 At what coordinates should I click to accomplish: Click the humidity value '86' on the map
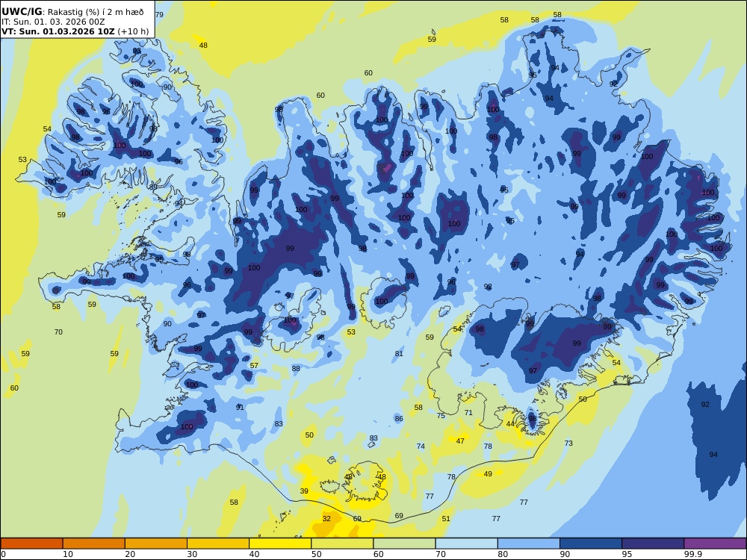pyautogui.click(x=399, y=419)
